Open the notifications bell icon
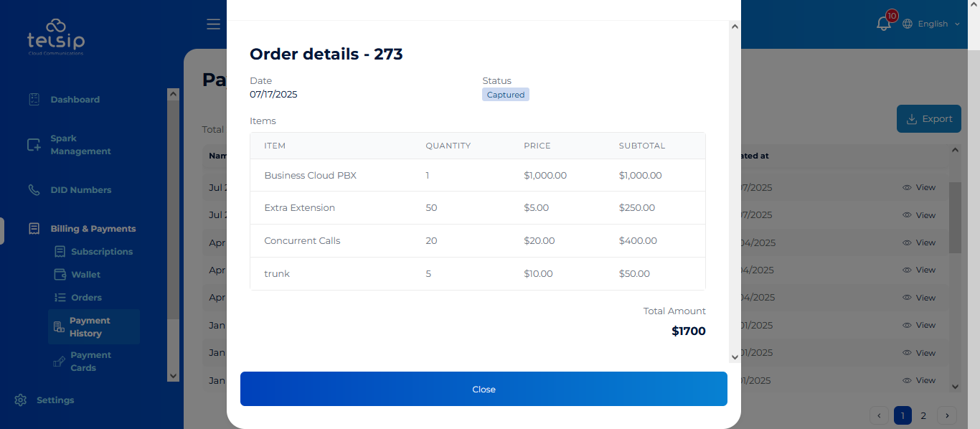 [x=884, y=24]
